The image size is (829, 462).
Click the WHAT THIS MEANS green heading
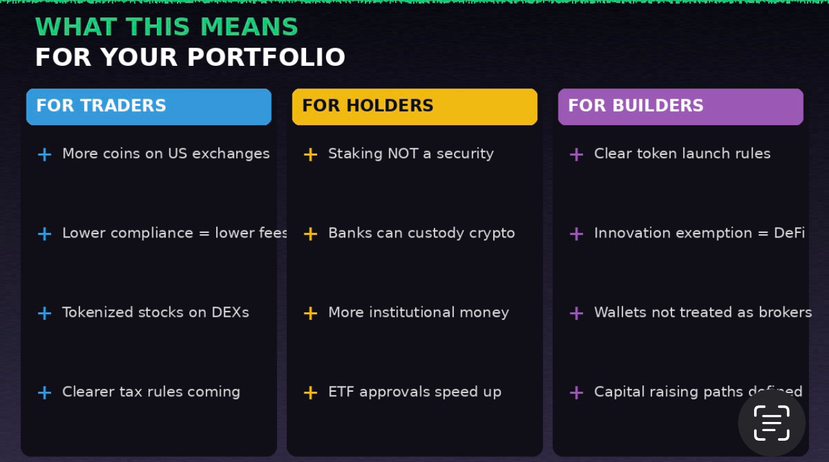(x=166, y=27)
